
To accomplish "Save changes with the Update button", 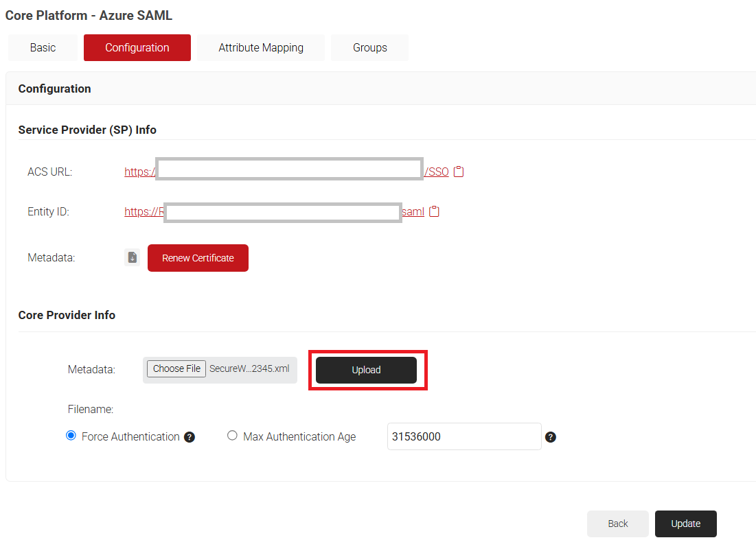I will click(x=685, y=524).
